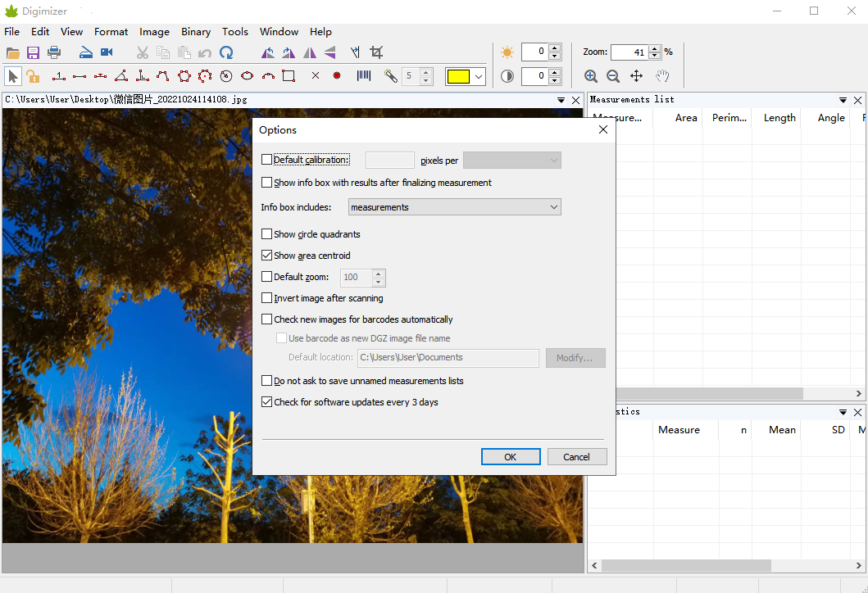Click the Crop tool icon
This screenshot has height=593, width=868.
(376, 52)
